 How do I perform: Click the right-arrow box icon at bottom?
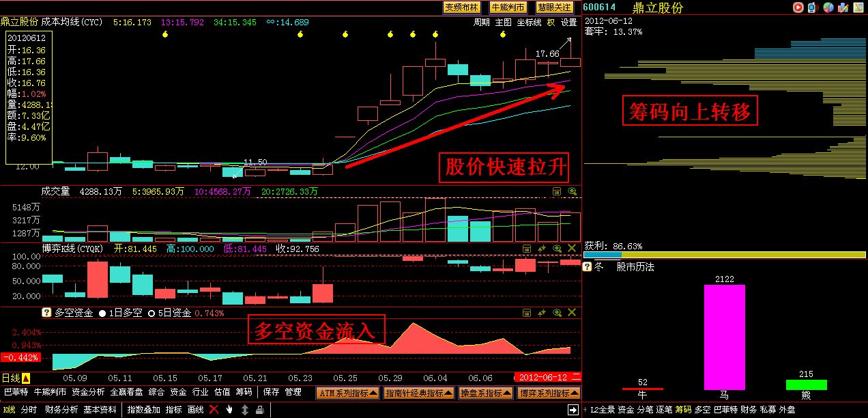pos(573,410)
